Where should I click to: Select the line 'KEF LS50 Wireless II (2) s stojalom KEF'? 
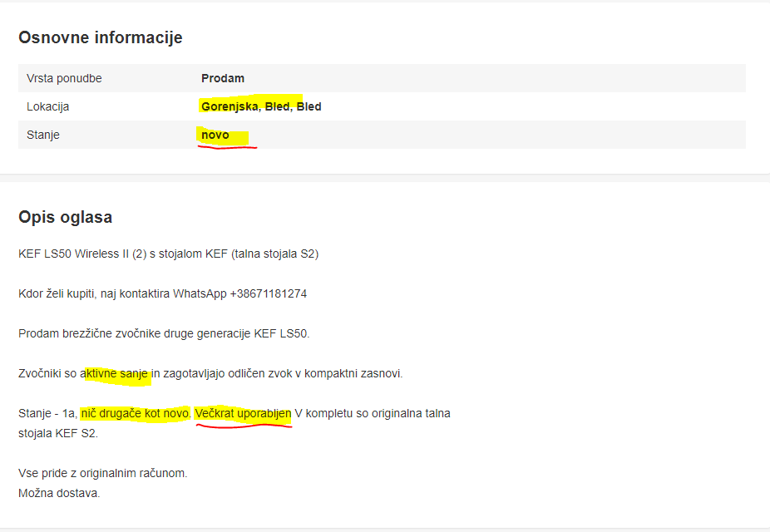pyautogui.click(x=169, y=254)
